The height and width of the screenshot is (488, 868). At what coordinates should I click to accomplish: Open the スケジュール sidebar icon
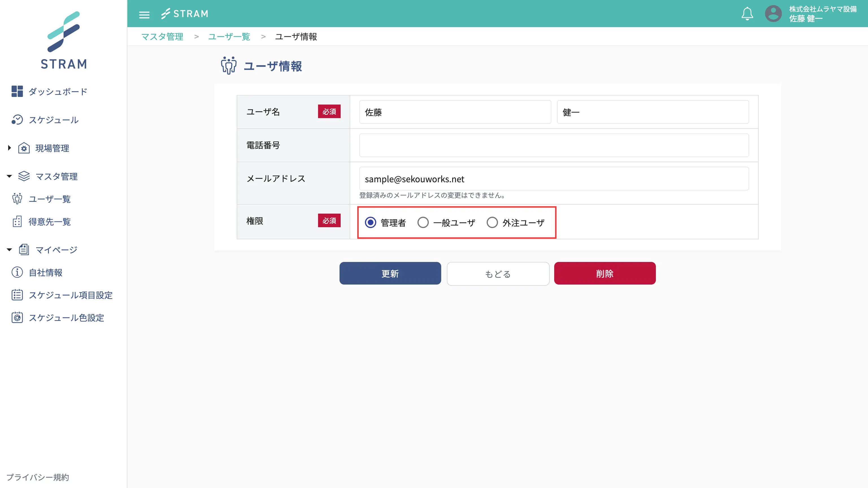(x=17, y=120)
